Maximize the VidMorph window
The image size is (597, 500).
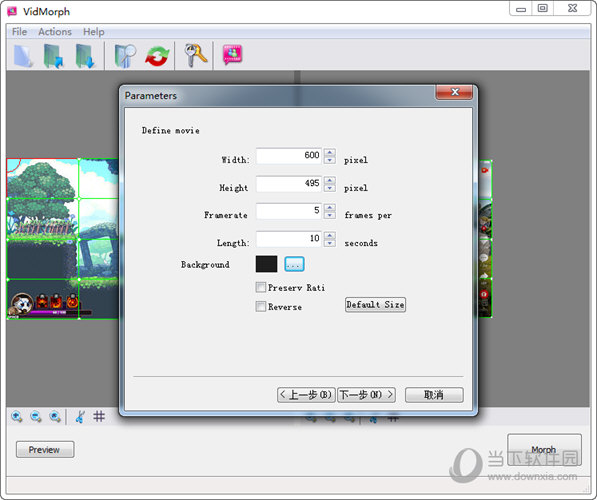(543, 8)
